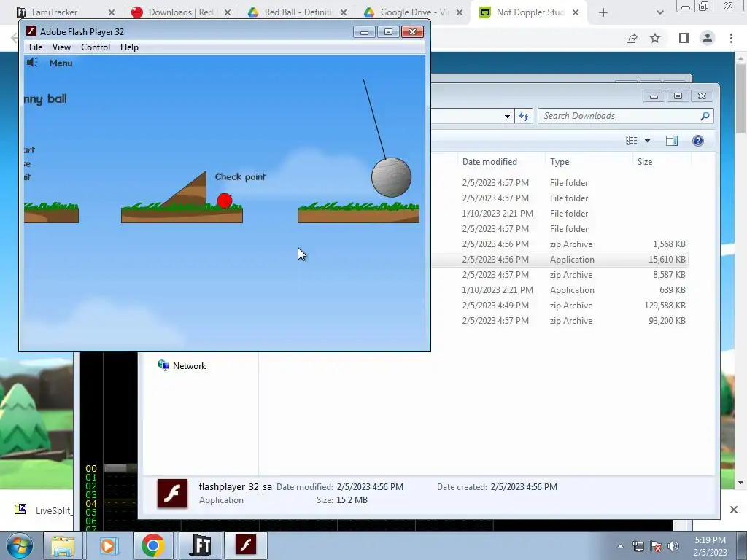
Task: Open the Action Center flag tray icon
Action: [656, 546]
